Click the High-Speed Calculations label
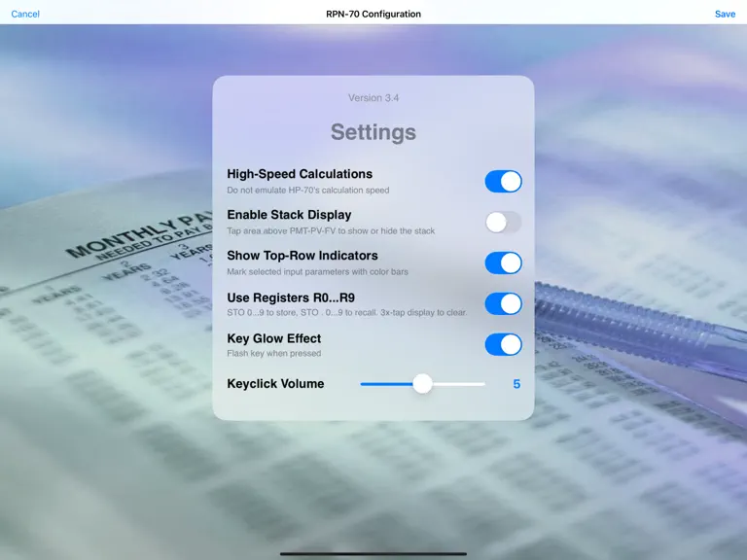 pos(300,174)
